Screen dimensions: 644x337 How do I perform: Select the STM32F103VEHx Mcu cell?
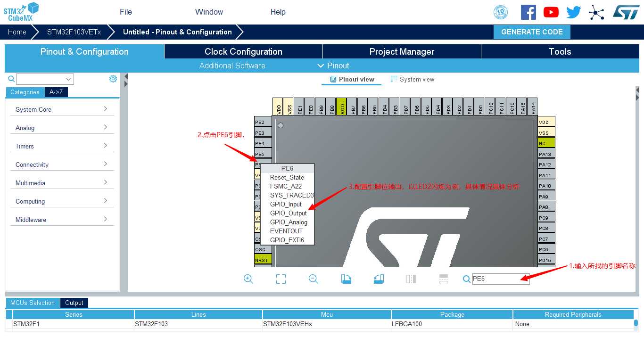tap(327, 324)
